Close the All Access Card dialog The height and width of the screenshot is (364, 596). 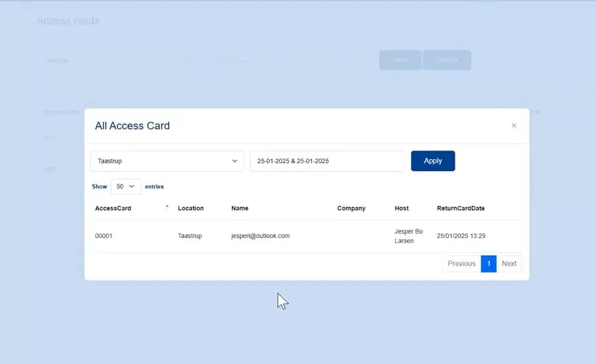coord(514,126)
